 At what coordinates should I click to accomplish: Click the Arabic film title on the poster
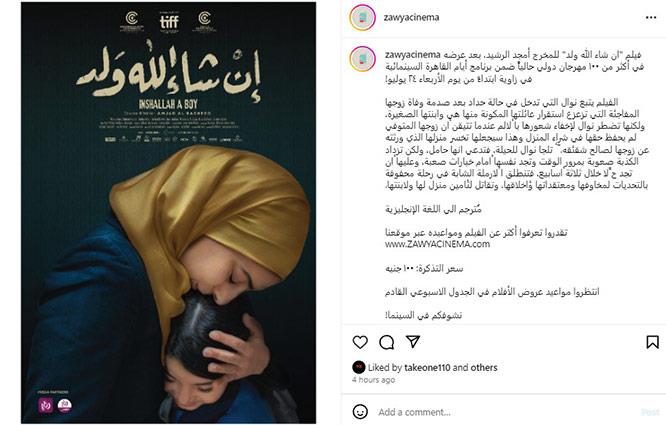click(169, 71)
